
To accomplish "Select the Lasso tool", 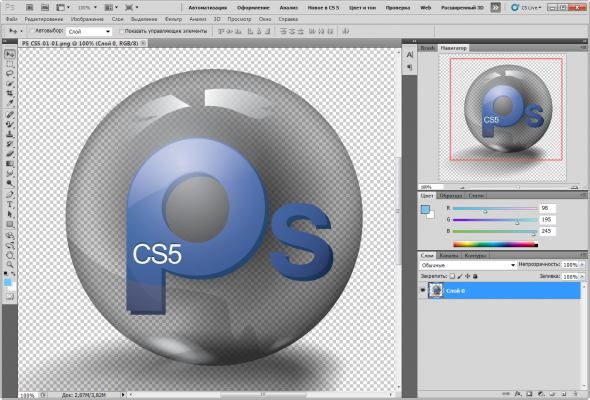I will (10, 74).
